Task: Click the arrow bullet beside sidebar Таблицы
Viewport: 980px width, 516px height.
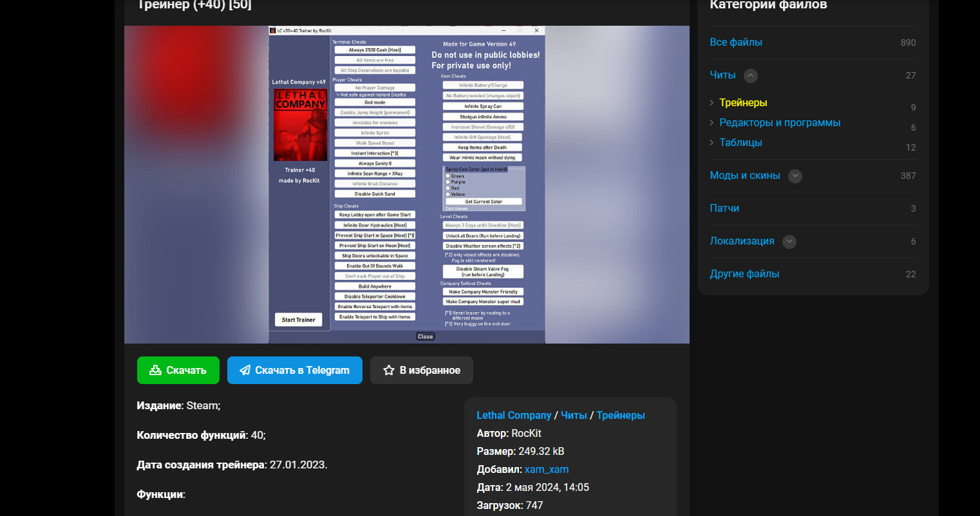Action: 711,143
